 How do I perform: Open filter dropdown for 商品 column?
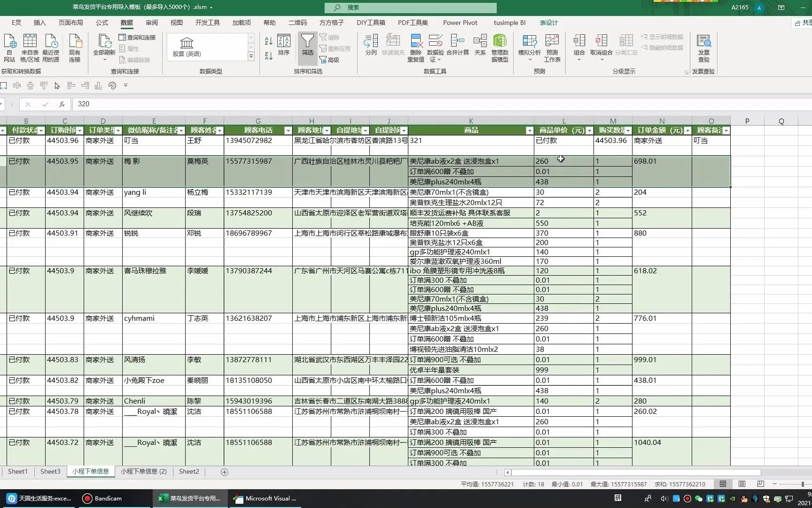point(530,131)
